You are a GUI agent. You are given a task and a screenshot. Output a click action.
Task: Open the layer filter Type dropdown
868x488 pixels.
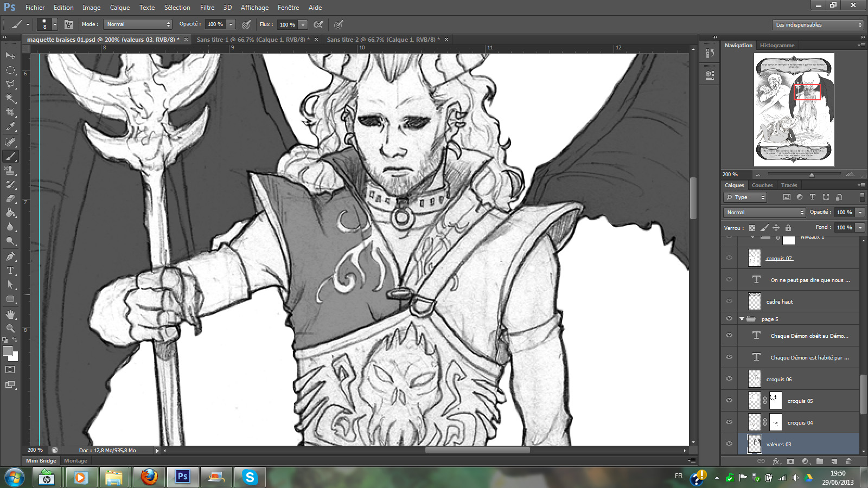(x=746, y=197)
